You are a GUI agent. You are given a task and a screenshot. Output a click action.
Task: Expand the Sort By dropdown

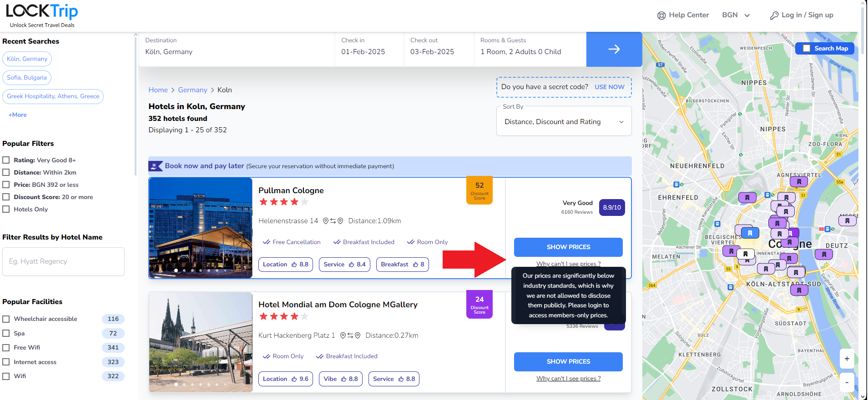(x=564, y=121)
